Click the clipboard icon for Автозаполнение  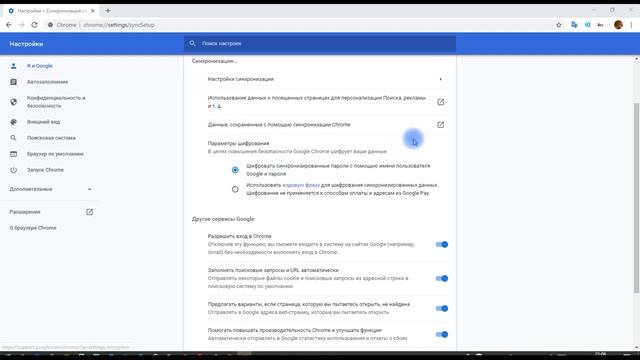[x=13, y=82]
